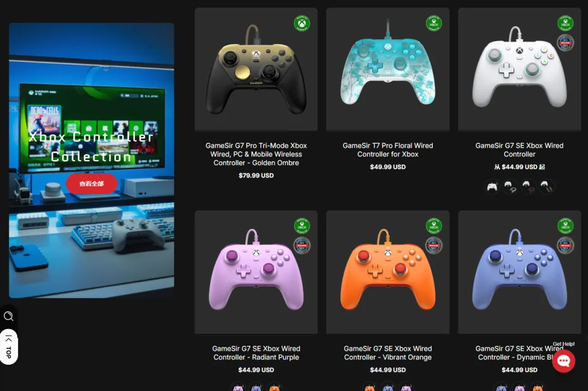Select G7 SE variant with white cable
This screenshot has height=391, width=588.
(x=510, y=186)
